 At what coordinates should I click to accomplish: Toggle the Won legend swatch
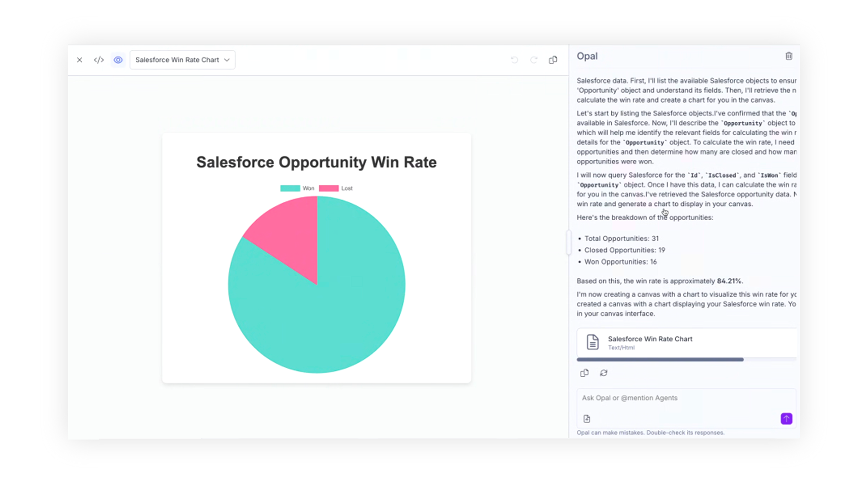pos(290,188)
